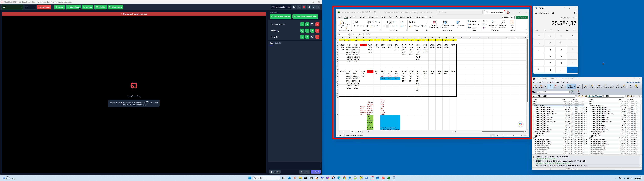
Task: Open the Standard number format dropdown
Action: click(426, 22)
